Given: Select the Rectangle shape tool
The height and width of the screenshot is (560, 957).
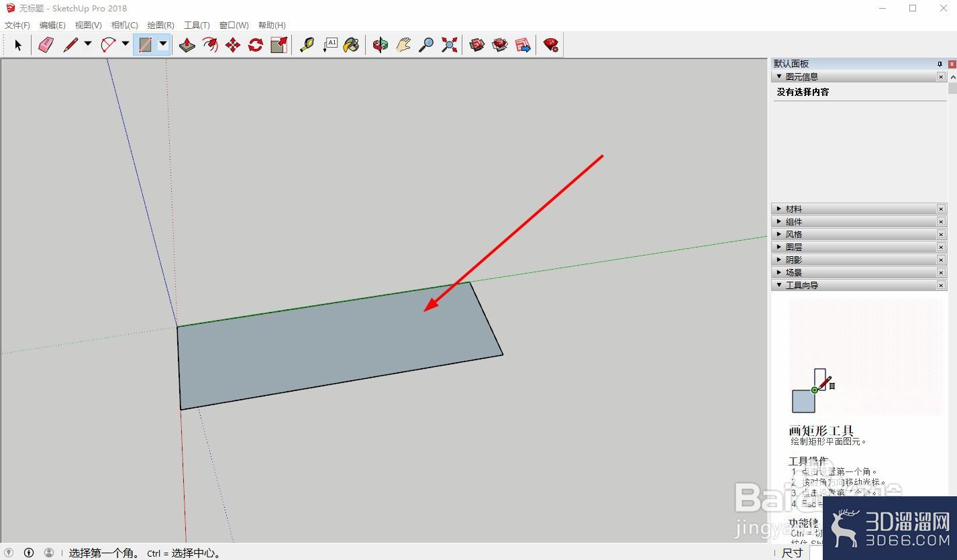Looking at the screenshot, I should 145,45.
